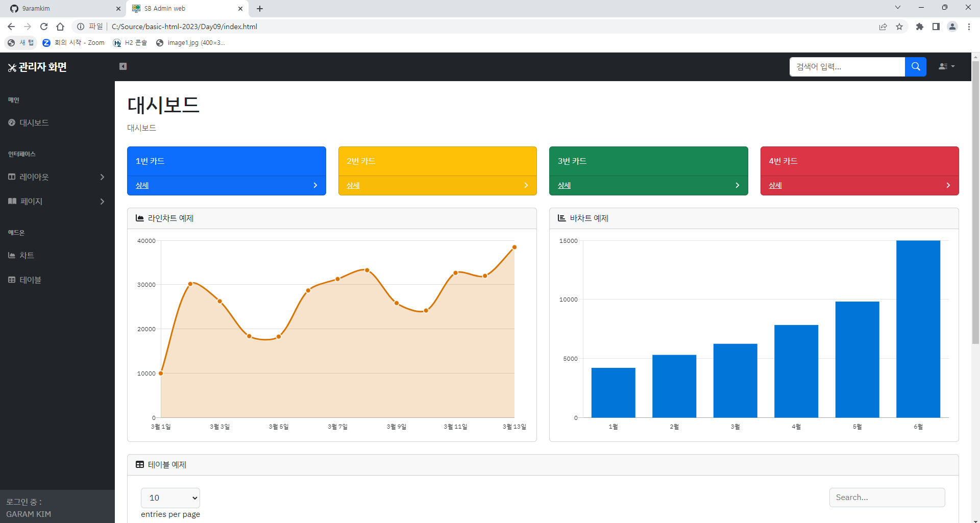Click the browser home icon
The height and width of the screenshot is (523, 980).
pos(60,27)
